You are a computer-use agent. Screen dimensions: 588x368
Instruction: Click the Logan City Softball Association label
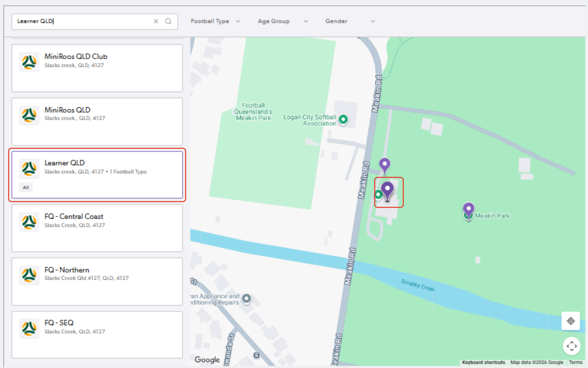(x=310, y=120)
